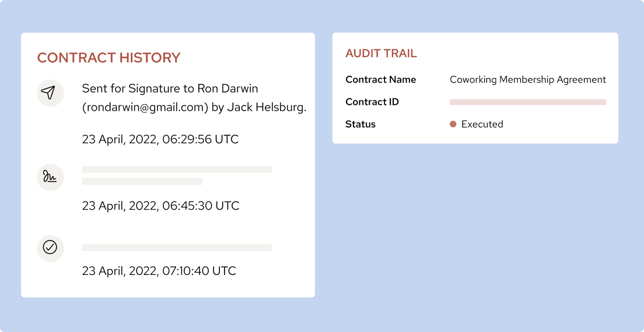Click the paper plane sent icon
The image size is (644, 332).
point(50,93)
